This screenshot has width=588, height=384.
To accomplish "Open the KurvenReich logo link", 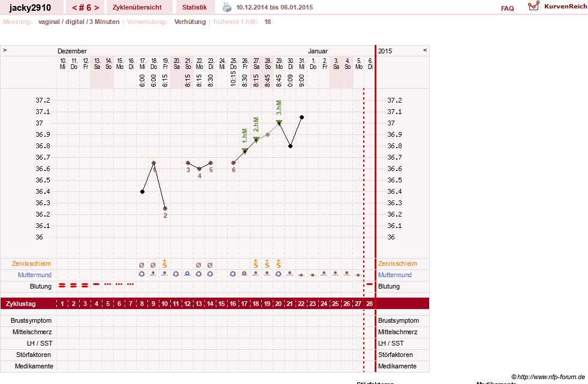I will (x=557, y=7).
